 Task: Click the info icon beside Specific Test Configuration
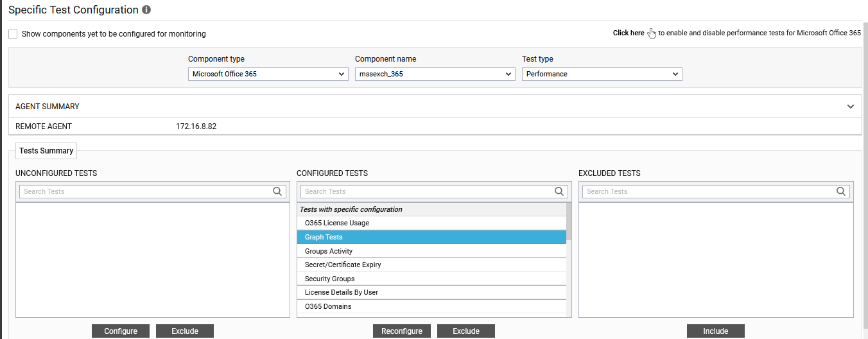pyautogui.click(x=146, y=10)
